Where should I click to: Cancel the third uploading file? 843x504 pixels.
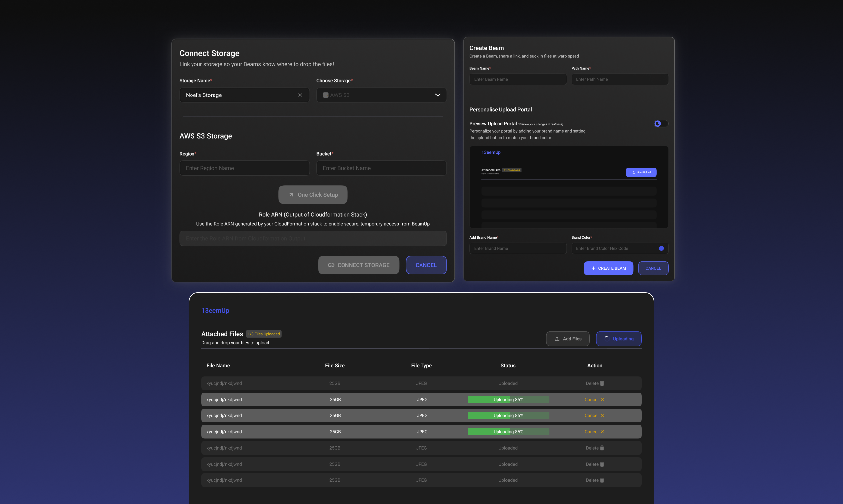594,432
